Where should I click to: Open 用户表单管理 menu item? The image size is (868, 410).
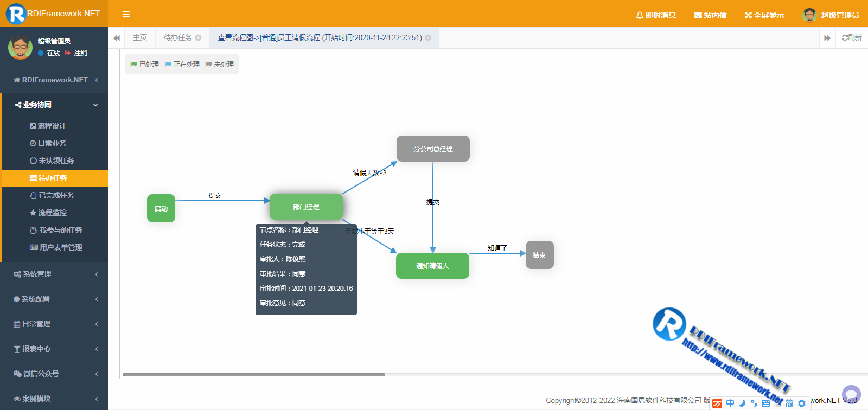point(55,247)
